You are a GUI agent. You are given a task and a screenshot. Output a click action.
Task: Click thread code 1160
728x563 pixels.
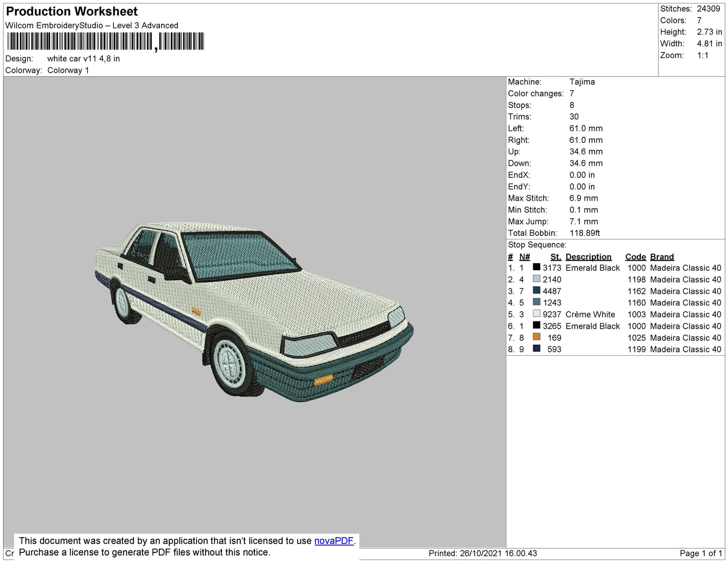click(x=636, y=303)
